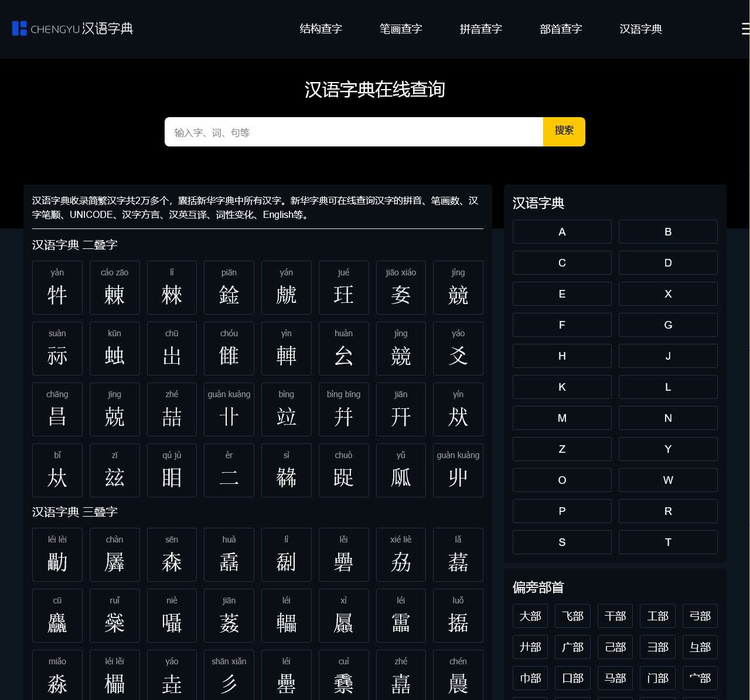Select pinyin letter A in 汉语字典 panel
This screenshot has width=750, height=700.
562,231
